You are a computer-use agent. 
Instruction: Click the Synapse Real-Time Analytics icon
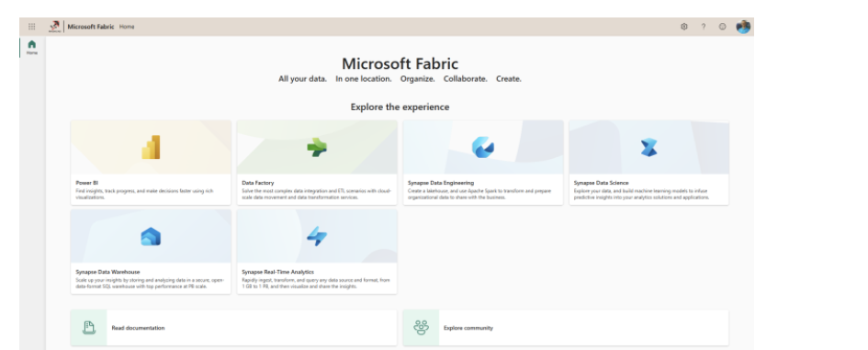pyautogui.click(x=317, y=236)
